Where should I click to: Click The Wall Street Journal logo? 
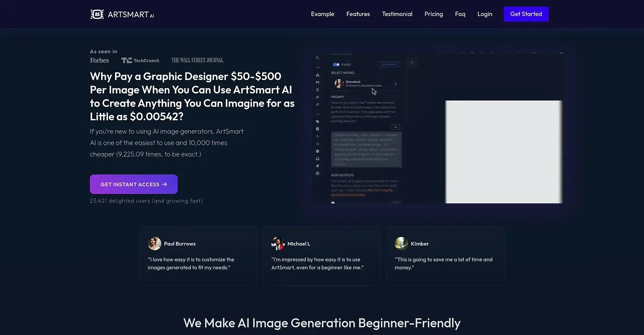[x=197, y=60]
